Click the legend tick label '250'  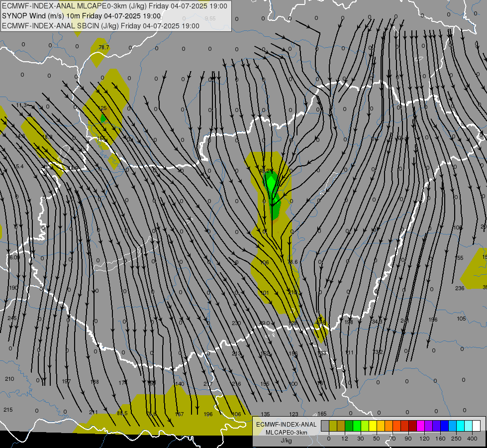(x=456, y=439)
